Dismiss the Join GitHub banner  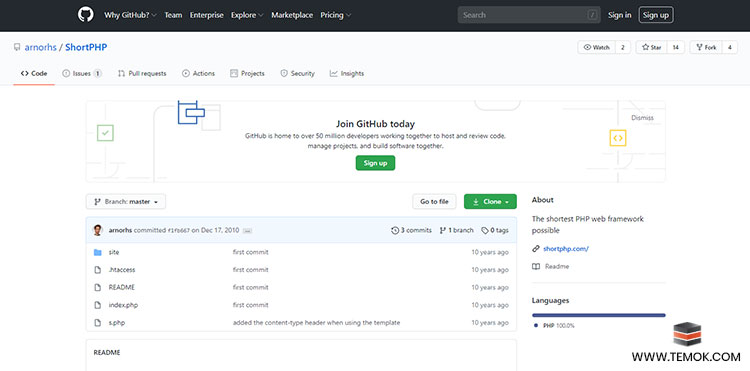642,118
